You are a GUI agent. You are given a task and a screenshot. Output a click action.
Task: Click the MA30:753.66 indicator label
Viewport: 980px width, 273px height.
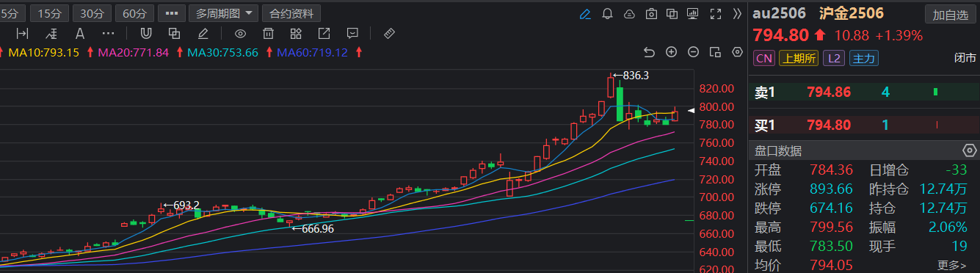point(223,52)
